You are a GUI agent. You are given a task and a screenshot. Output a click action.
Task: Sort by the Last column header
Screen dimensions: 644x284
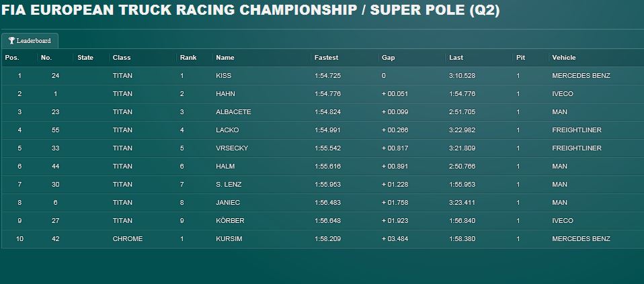point(456,58)
